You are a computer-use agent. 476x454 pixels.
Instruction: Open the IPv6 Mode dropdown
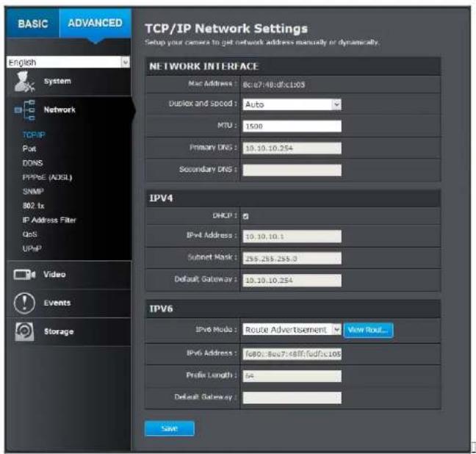click(x=292, y=330)
